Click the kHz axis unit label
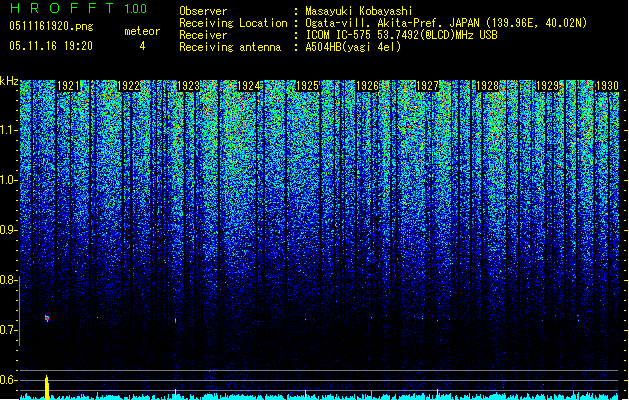 click(x=9, y=81)
